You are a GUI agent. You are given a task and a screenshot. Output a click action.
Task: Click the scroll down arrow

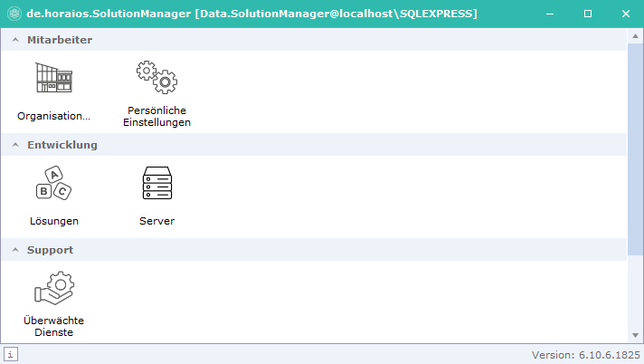(635, 336)
